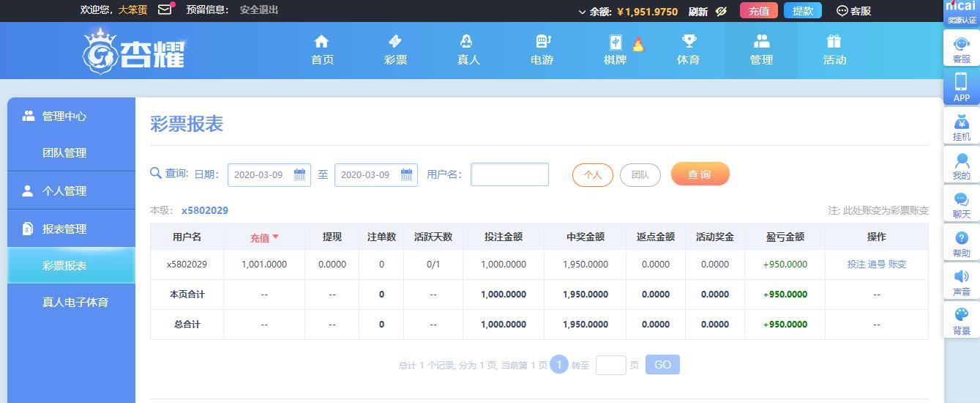Click the x5802029 breadcrumb link
Image resolution: width=980 pixels, height=403 pixels.
pyautogui.click(x=205, y=210)
